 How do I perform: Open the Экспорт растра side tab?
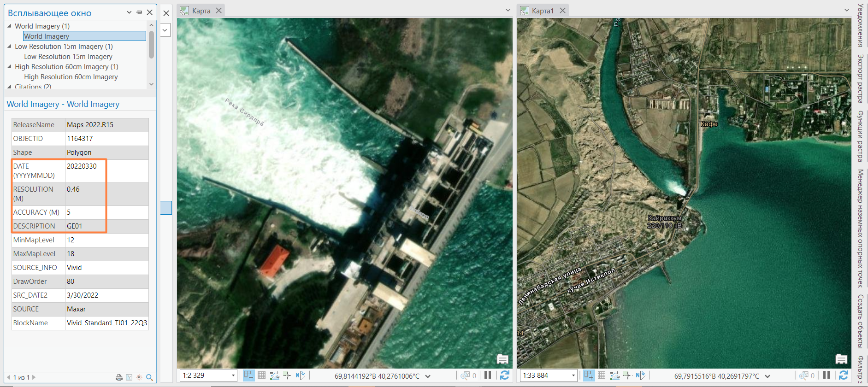click(860, 79)
